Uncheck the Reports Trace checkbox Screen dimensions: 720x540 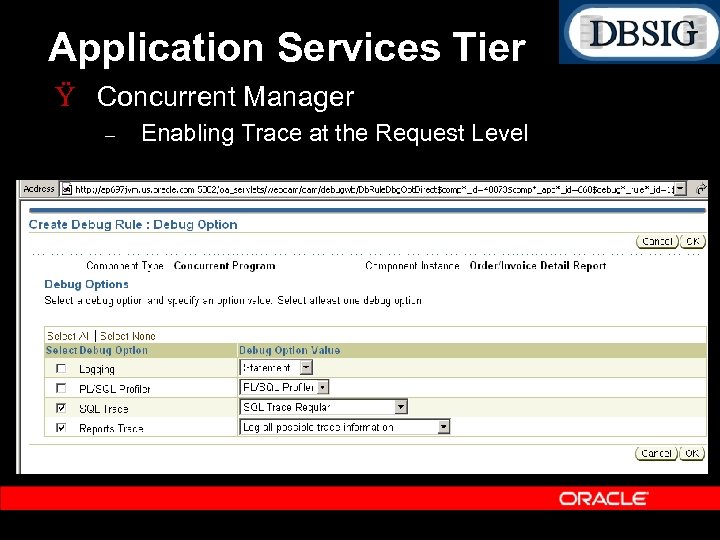click(x=61, y=428)
